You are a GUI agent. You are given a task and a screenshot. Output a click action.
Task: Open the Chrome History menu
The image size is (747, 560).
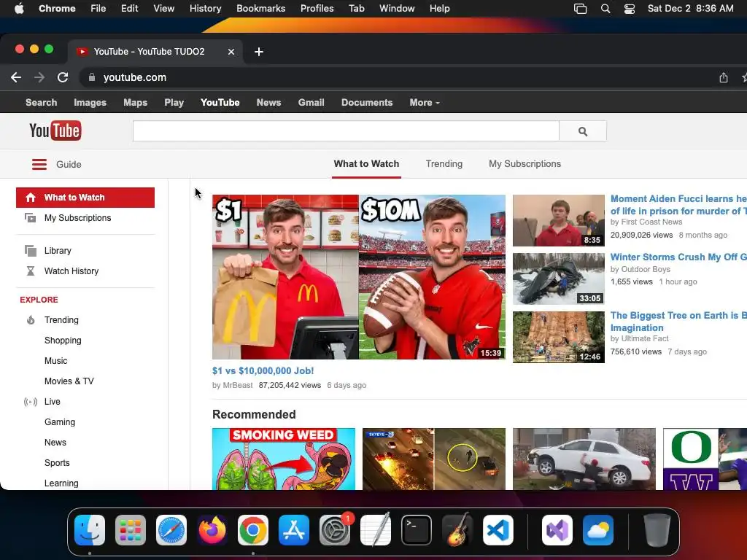[x=205, y=9]
